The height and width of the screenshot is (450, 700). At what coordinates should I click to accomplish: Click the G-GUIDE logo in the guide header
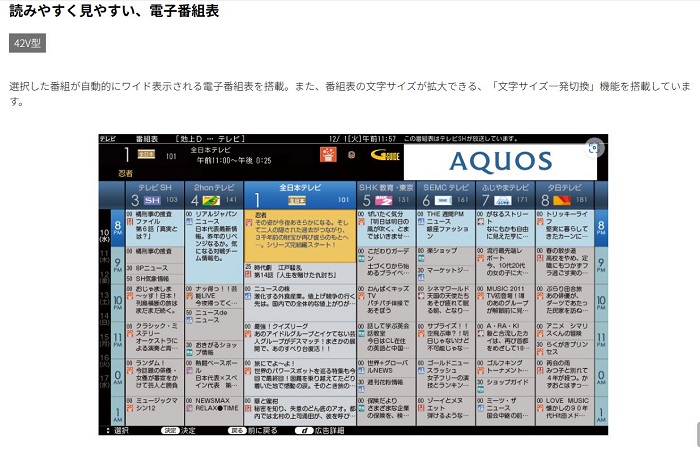386,155
